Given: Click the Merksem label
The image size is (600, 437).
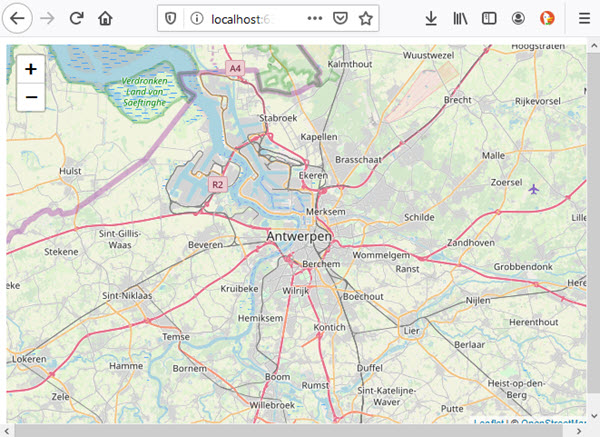Looking at the screenshot, I should (326, 212).
